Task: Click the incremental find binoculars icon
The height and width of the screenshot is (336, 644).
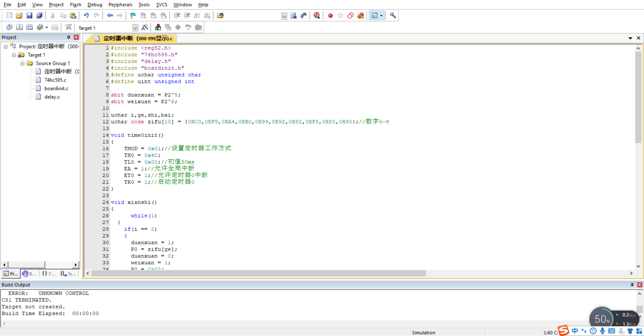Action: tap(304, 15)
